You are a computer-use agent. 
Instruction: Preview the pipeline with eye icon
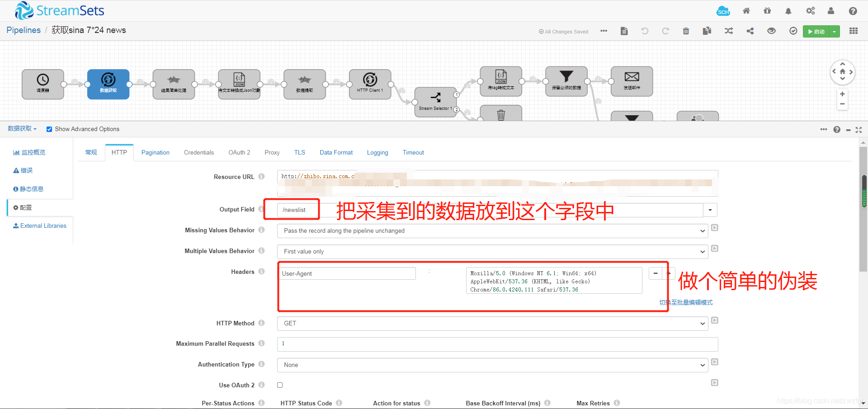pyautogui.click(x=772, y=31)
